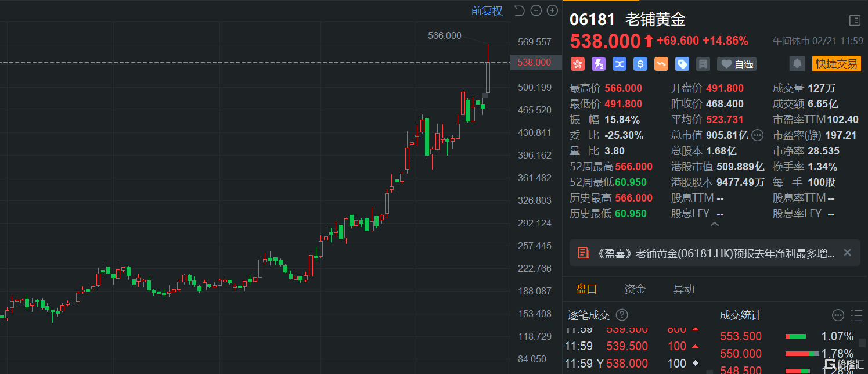Reset the chart view with the undo arrow
Screen dimensions: 868x374
pos(519,10)
